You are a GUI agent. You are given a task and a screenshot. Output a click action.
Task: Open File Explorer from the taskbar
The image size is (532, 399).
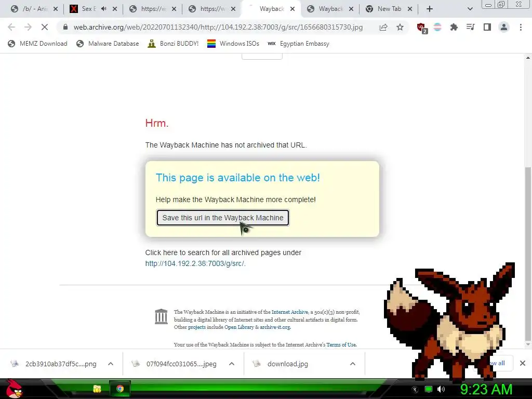coord(97,389)
